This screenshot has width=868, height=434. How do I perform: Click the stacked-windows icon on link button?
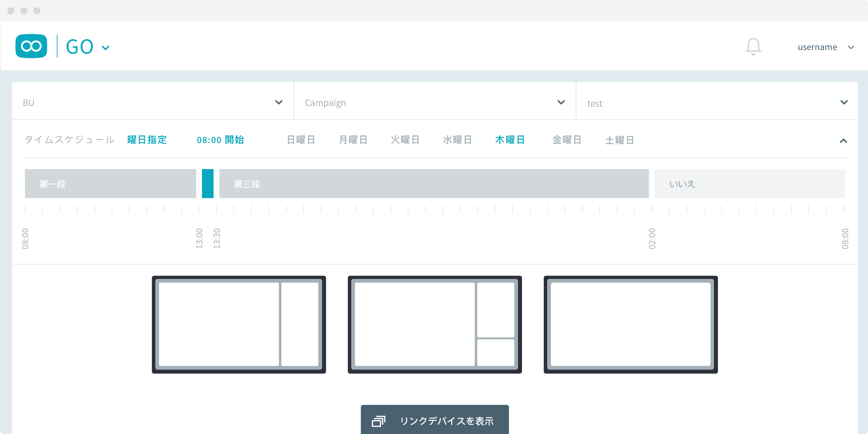pyautogui.click(x=378, y=421)
